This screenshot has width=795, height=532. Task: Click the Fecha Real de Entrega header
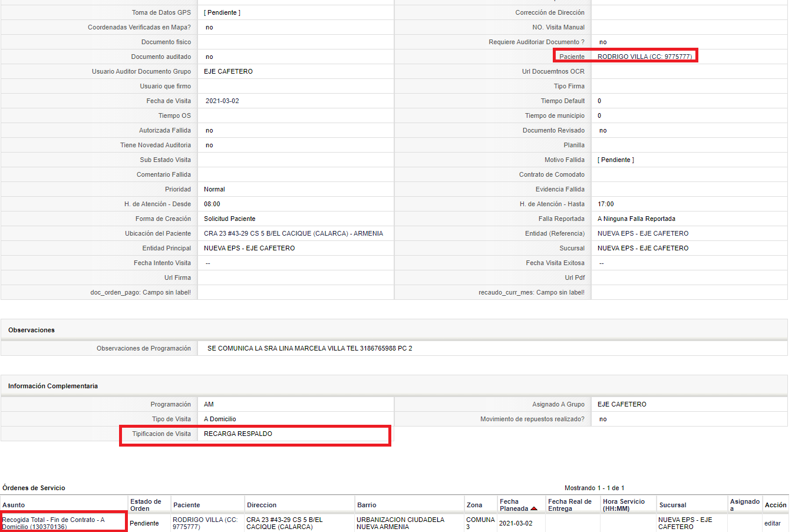(x=570, y=505)
